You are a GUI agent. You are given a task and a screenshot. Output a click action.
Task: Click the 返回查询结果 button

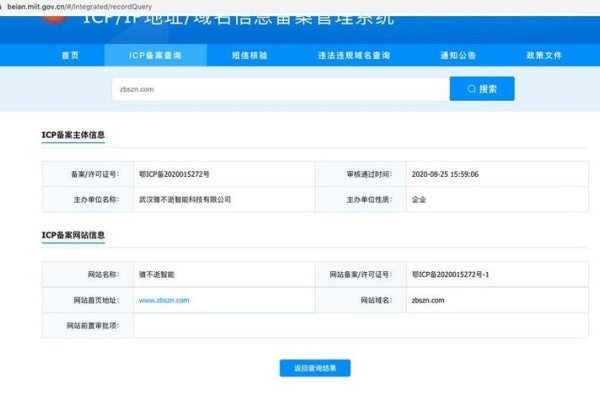click(315, 368)
